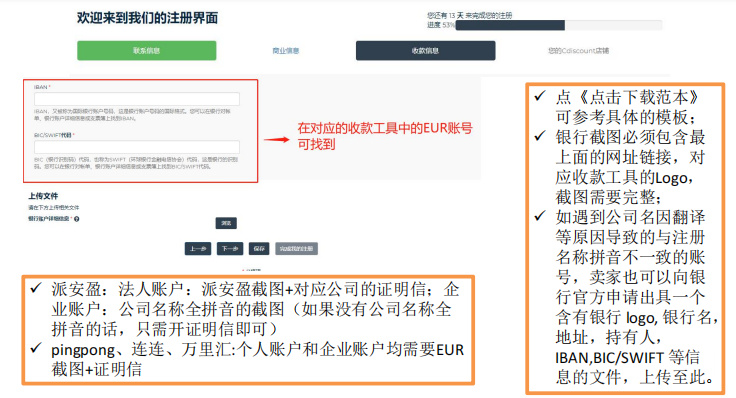Click the 您还有 13 天 来完成您的注册 text
736x398 pixels.
pos(469,15)
